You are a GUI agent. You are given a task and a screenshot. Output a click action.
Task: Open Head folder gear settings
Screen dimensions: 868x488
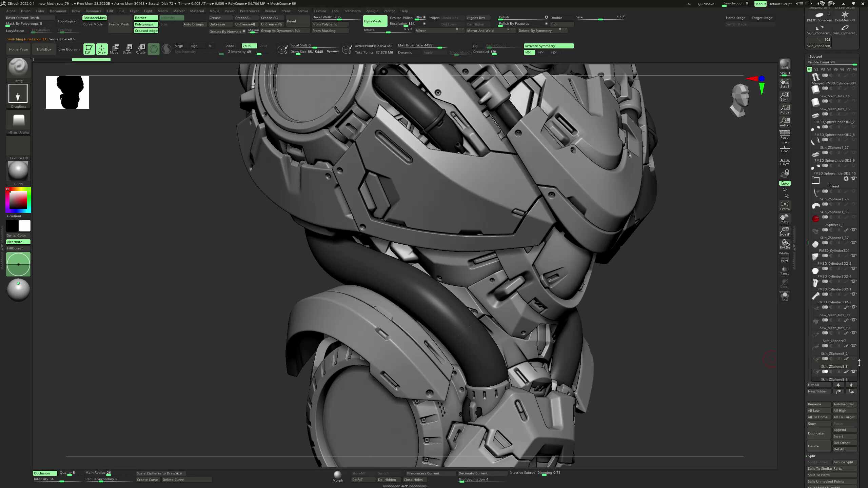(846, 179)
